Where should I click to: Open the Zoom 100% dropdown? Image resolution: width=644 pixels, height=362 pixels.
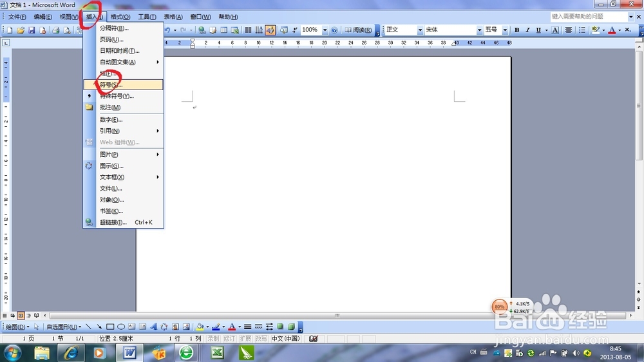pyautogui.click(x=325, y=30)
